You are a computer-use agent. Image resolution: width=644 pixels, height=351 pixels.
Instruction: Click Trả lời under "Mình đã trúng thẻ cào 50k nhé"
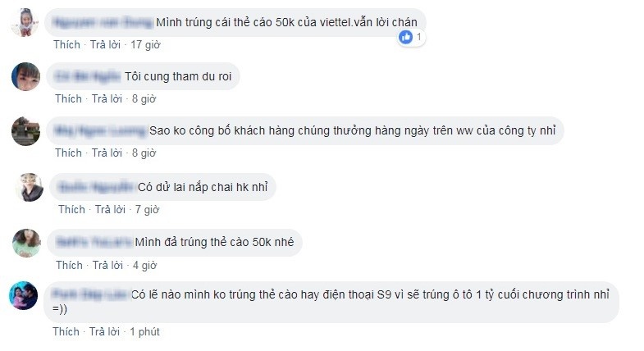(x=107, y=266)
